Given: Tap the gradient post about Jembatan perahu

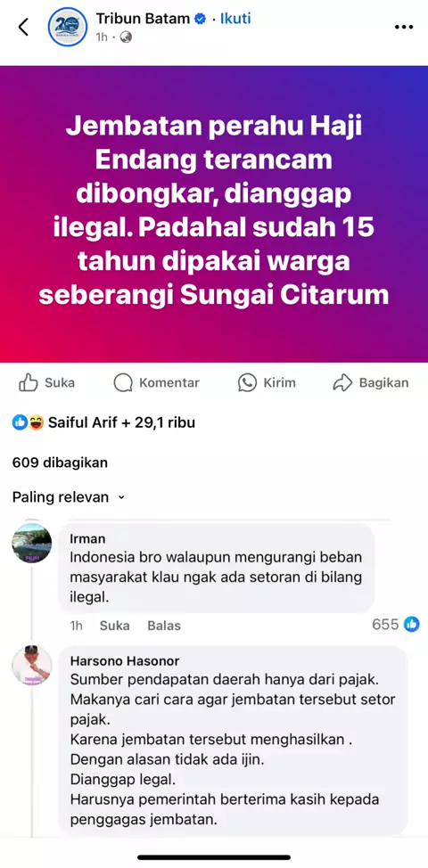Looking at the screenshot, I should (x=214, y=214).
